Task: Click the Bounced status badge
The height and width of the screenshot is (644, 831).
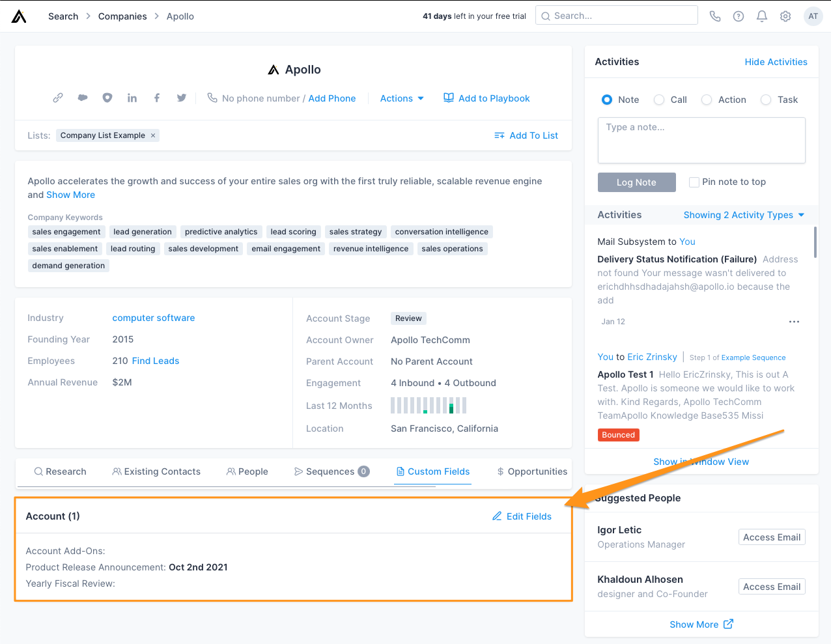Action: pos(619,435)
